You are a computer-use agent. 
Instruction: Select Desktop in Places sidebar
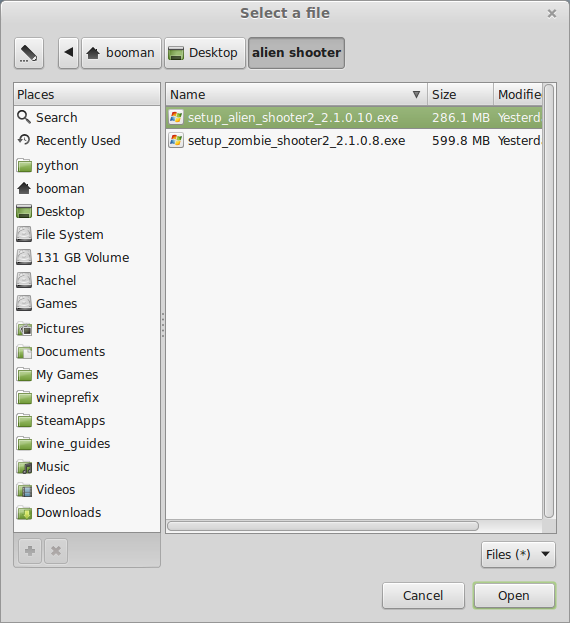pyautogui.click(x=87, y=212)
